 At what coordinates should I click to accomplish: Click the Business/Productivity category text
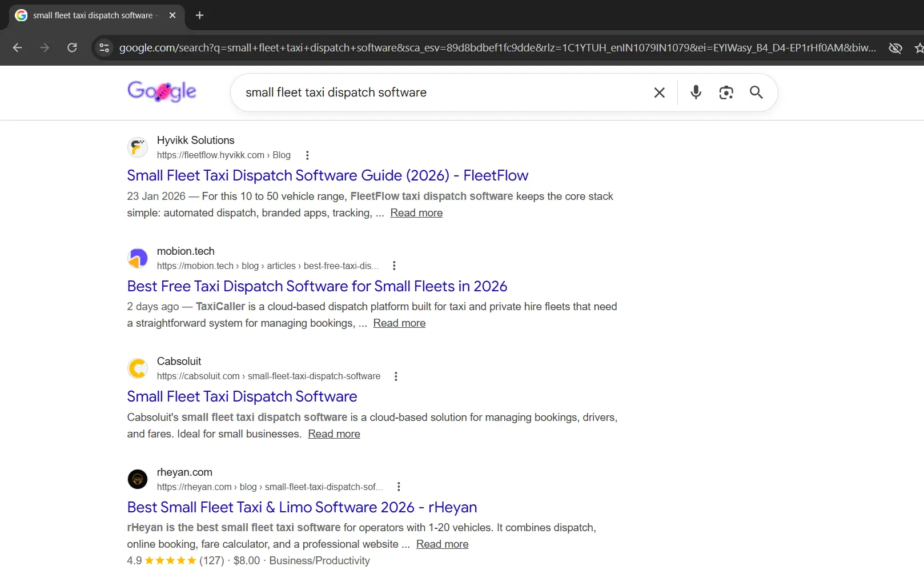pos(320,561)
